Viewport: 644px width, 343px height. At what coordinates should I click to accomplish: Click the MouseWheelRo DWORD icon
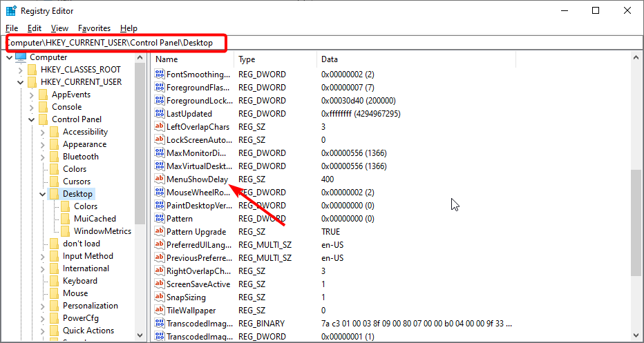point(160,193)
